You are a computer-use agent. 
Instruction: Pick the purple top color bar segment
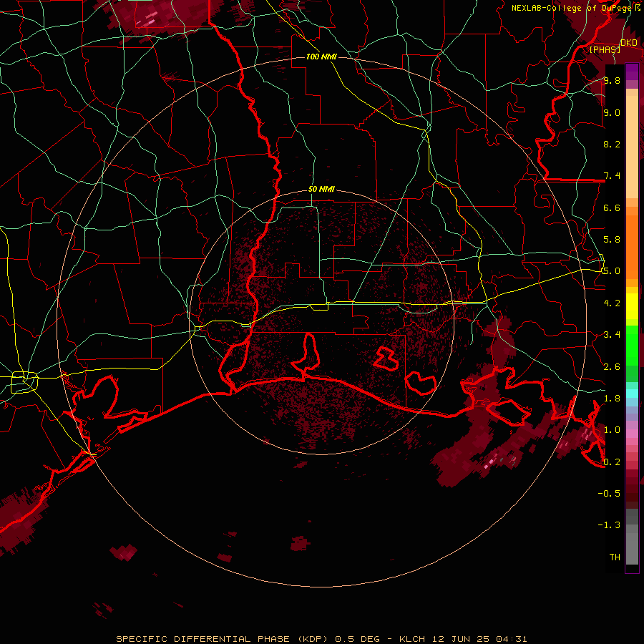pos(632,72)
